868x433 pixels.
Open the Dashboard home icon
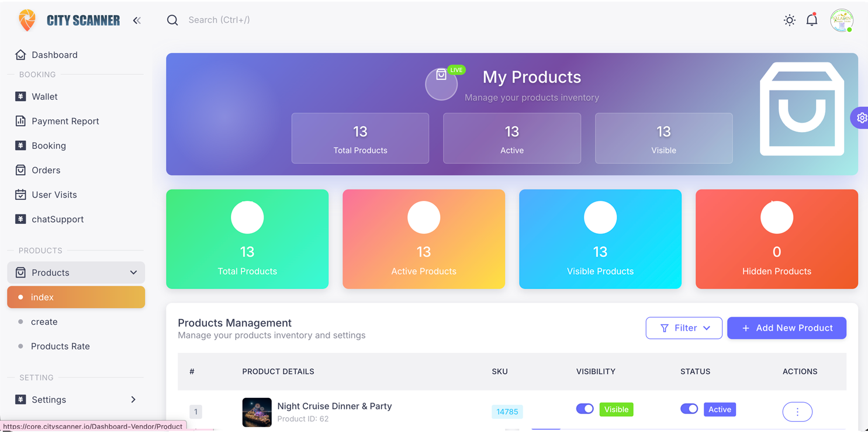click(20, 54)
